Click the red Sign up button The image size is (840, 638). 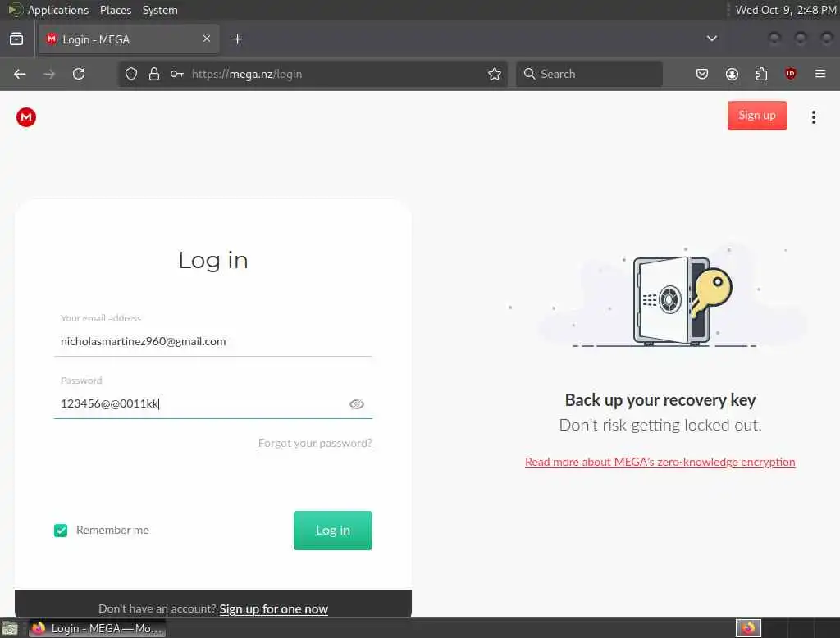pos(757,116)
